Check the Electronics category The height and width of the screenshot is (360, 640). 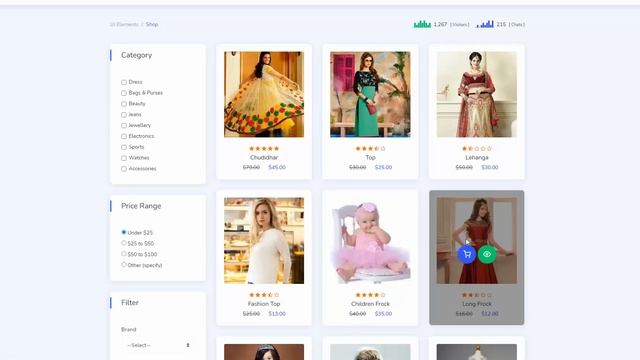click(x=124, y=136)
